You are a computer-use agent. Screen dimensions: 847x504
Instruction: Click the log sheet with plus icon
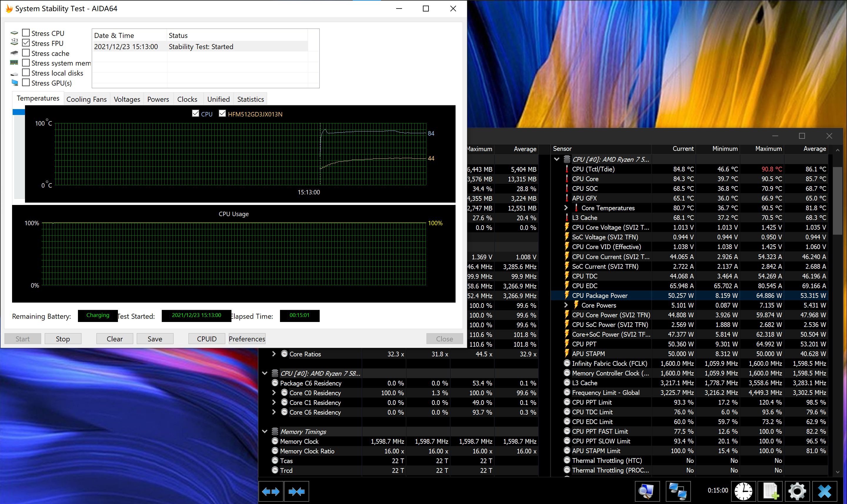[770, 491]
